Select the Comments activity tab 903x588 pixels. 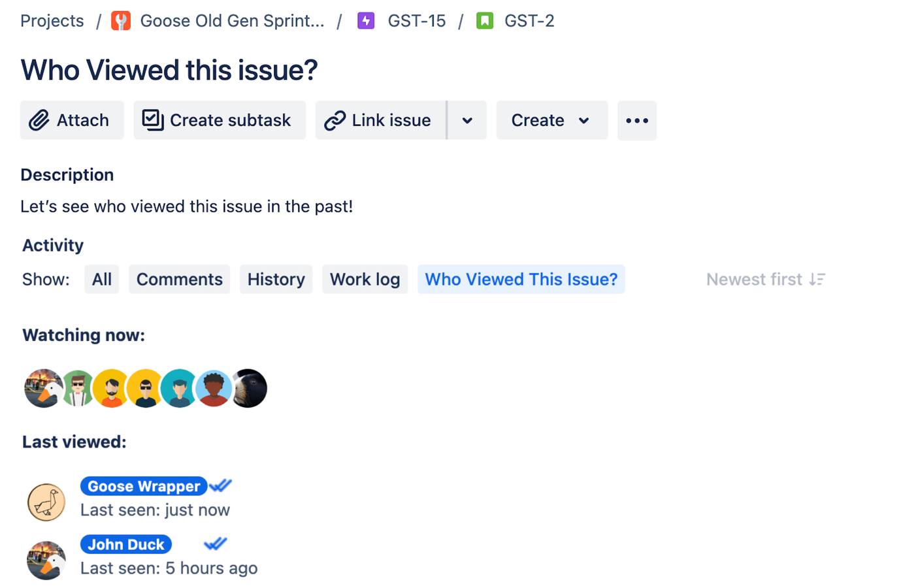tap(180, 280)
